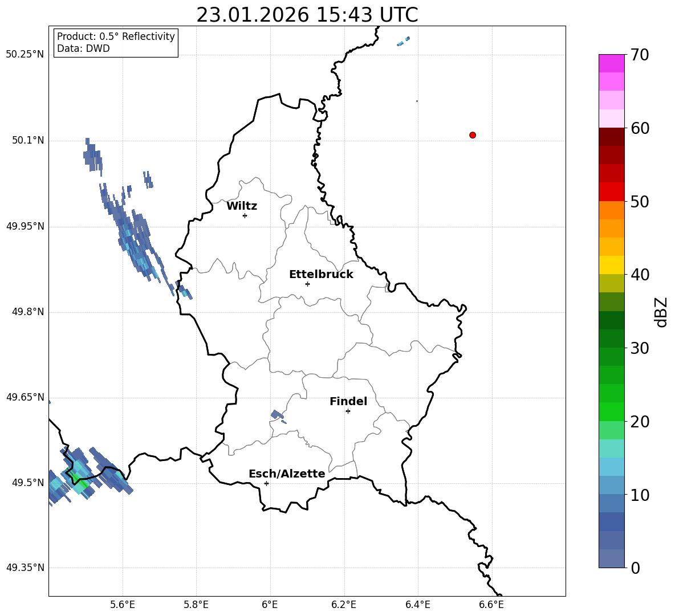Select the Ettelbruck city label
Screen dimensions: 675x616
click(x=321, y=275)
